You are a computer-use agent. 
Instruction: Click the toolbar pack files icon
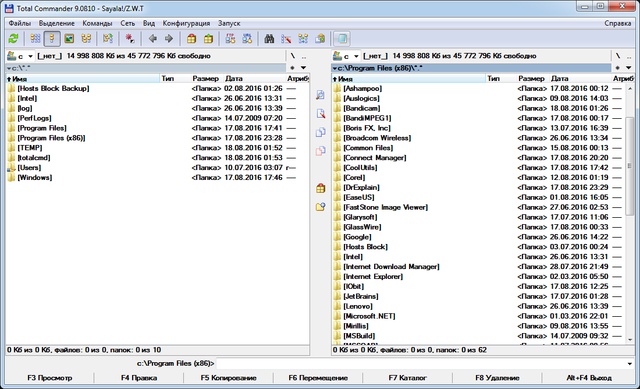(191, 39)
